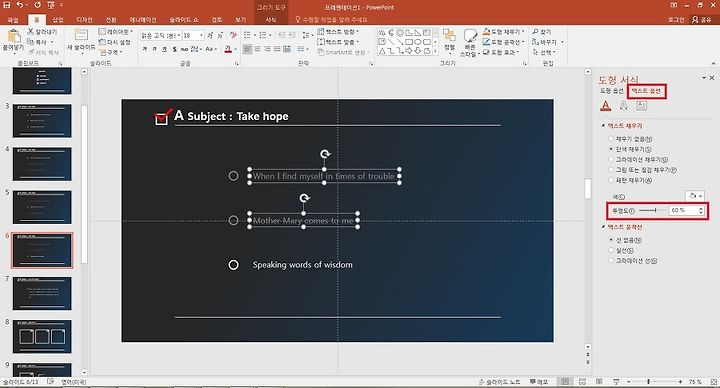Select No Fill (채우기 없음) radio option
Image resolution: width=720 pixels, height=388 pixels.
point(611,139)
